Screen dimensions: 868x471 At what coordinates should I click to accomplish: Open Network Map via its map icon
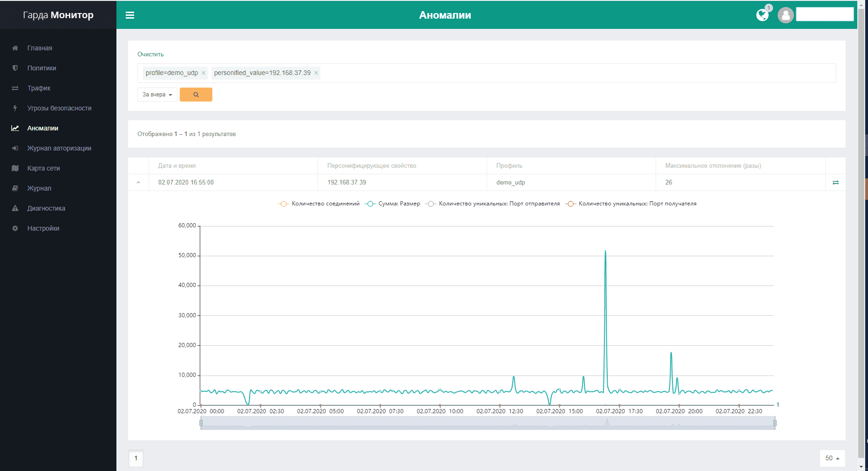(x=15, y=168)
